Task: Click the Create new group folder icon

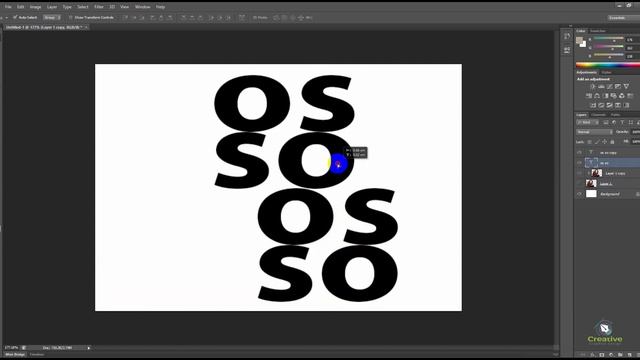Action: point(620,355)
